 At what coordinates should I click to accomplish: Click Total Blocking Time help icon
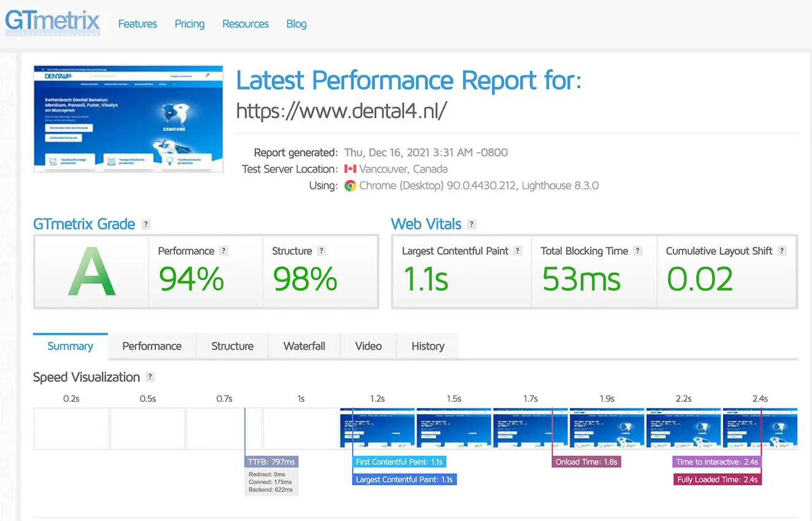638,251
